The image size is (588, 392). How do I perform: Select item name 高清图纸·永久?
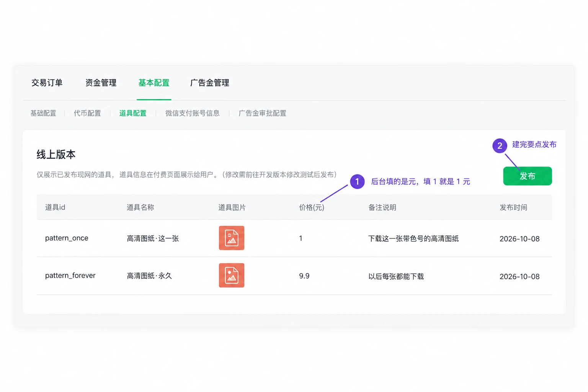tap(149, 276)
